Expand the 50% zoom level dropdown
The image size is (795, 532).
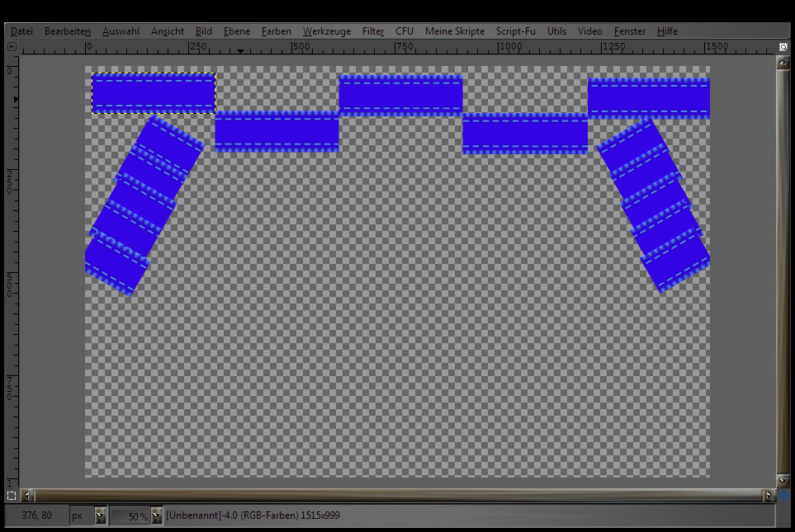[x=156, y=516]
